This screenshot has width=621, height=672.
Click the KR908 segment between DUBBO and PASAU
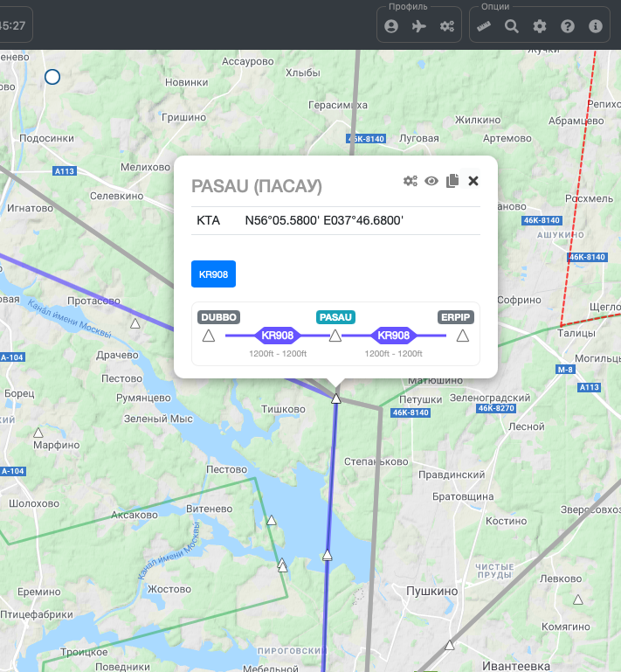pos(277,336)
